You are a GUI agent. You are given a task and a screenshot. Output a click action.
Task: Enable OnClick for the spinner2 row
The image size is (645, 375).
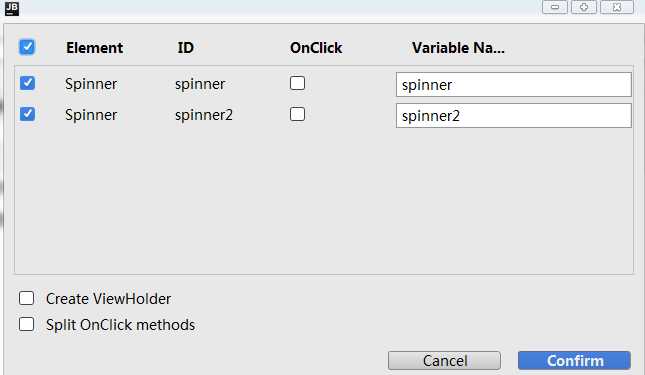coord(297,114)
